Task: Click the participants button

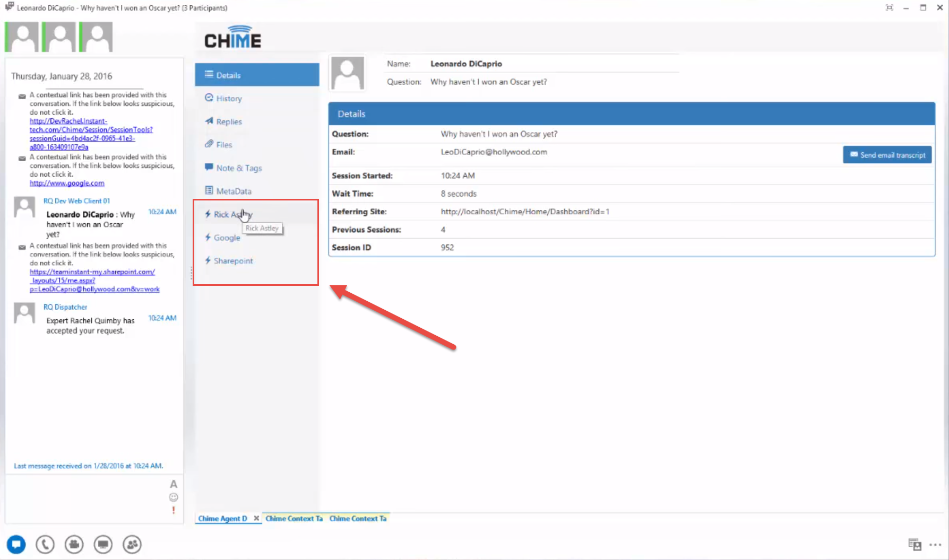Action: (x=132, y=544)
